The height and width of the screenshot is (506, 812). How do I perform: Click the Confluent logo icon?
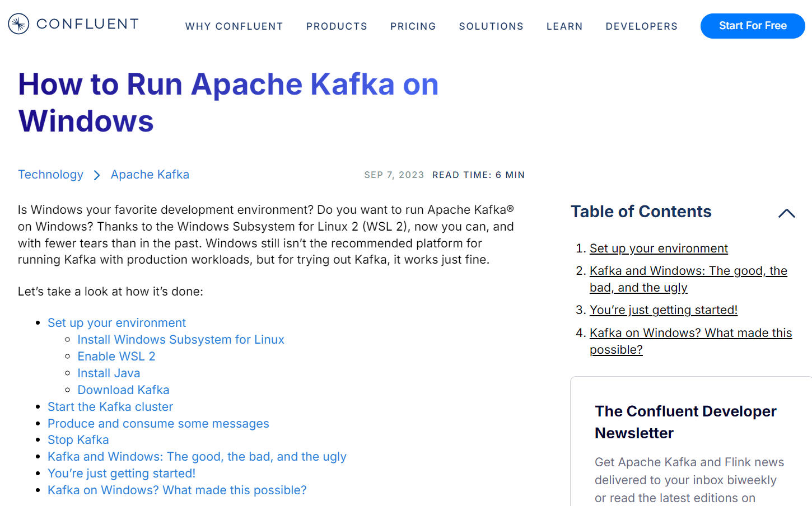coord(18,24)
